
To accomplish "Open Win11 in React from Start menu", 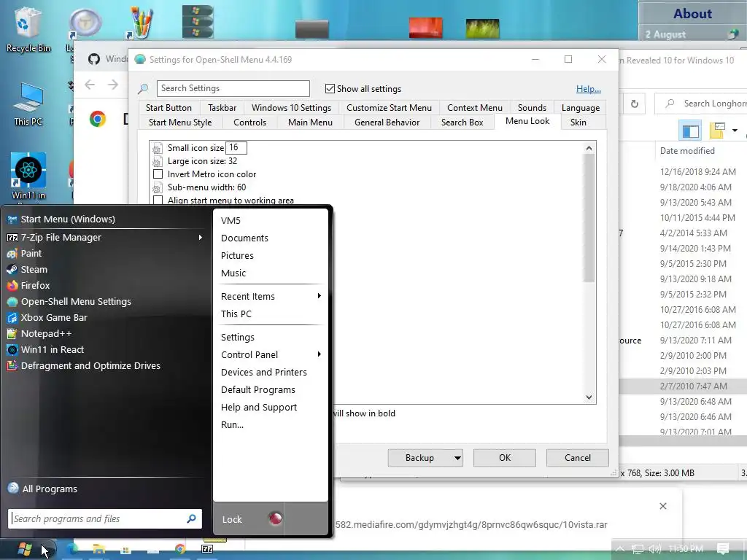I will pyautogui.click(x=105, y=349).
